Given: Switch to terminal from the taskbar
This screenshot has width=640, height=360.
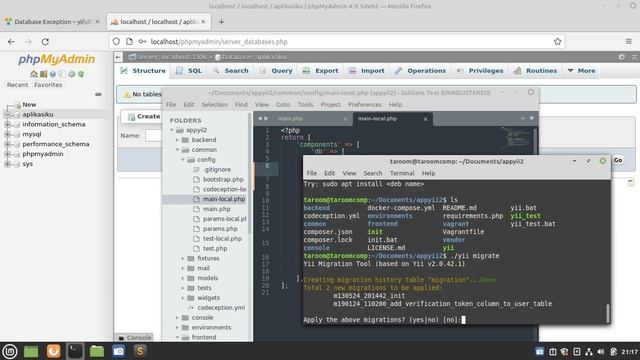Looking at the screenshot, I should tap(75, 351).
